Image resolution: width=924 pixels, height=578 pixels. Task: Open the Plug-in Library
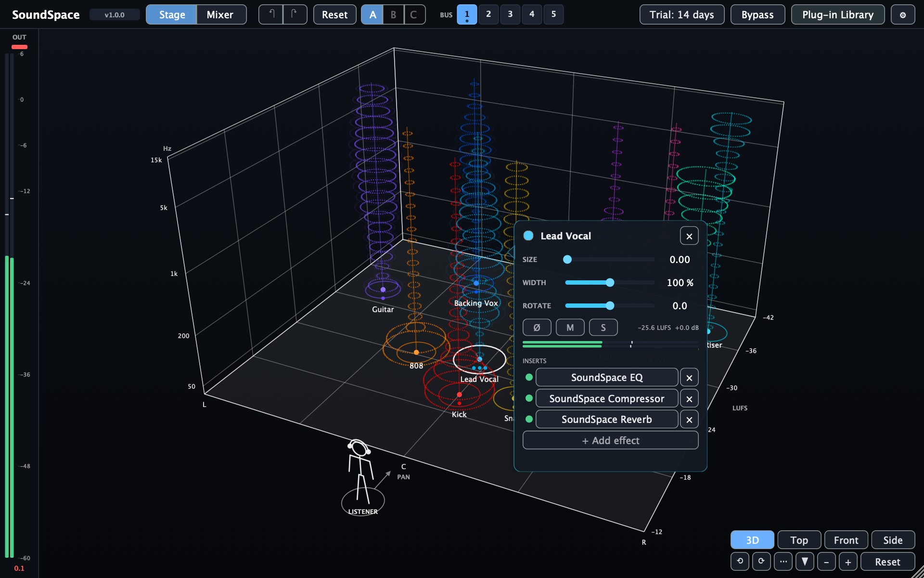(x=838, y=14)
